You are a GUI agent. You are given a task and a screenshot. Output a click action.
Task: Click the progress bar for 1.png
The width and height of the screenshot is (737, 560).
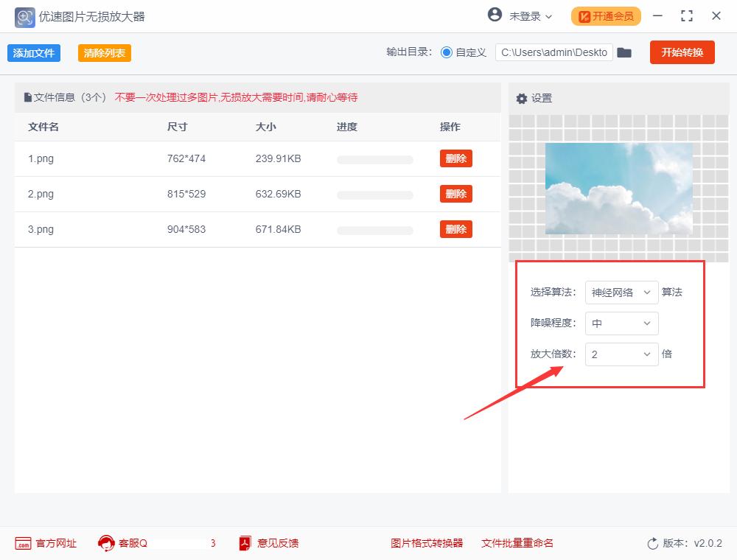(374, 158)
